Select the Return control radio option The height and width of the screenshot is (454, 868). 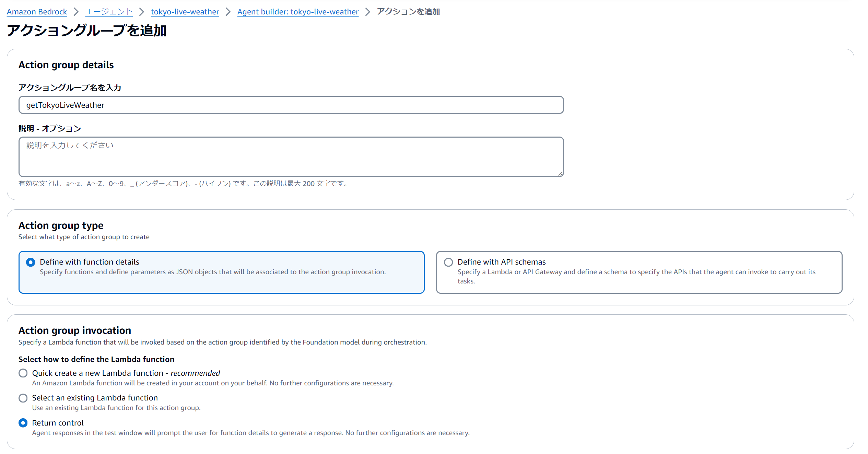click(x=23, y=423)
